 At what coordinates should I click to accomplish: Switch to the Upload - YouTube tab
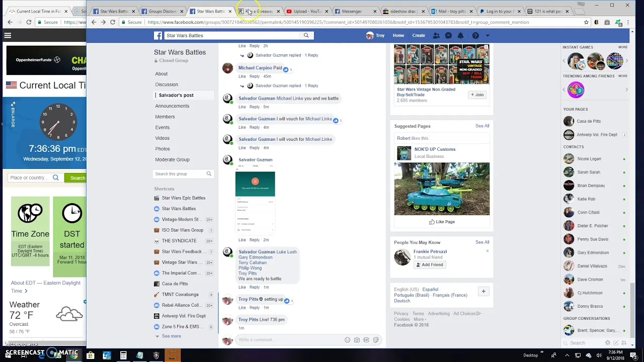click(307, 11)
